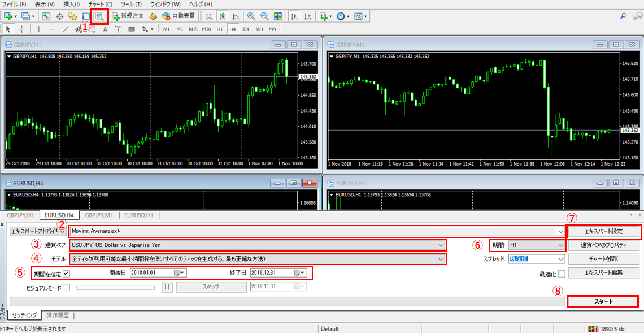Enable the 最適化 checkbox

pyautogui.click(x=561, y=274)
